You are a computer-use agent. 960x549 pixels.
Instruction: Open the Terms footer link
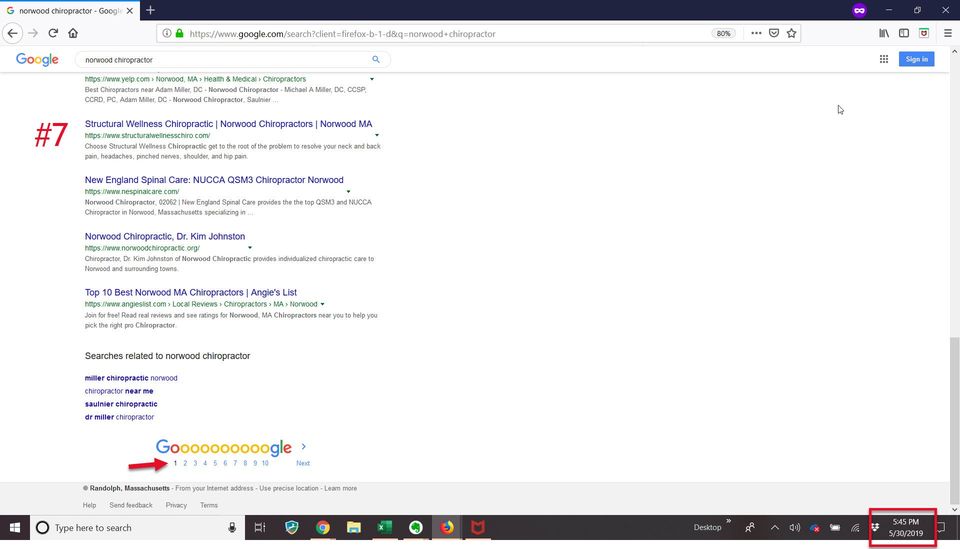click(x=209, y=506)
